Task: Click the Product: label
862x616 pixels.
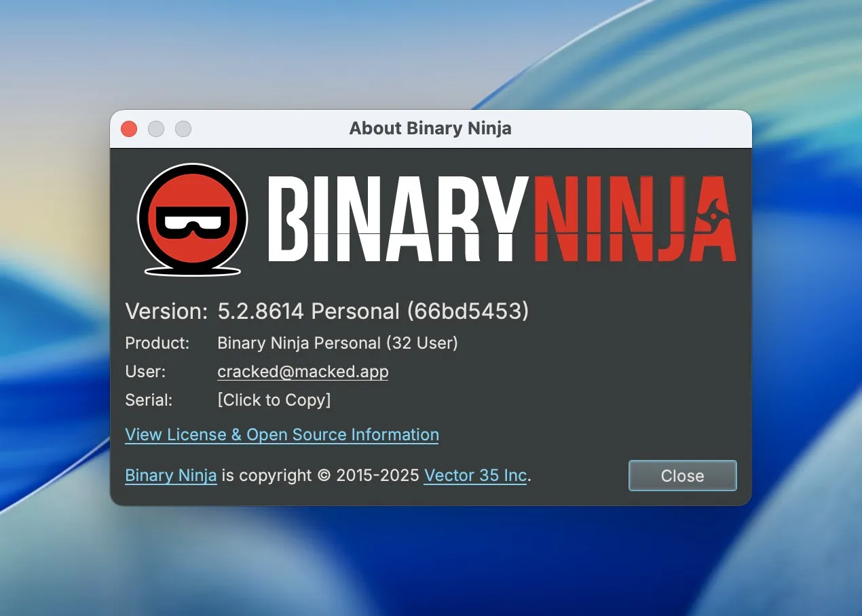Action: (157, 343)
